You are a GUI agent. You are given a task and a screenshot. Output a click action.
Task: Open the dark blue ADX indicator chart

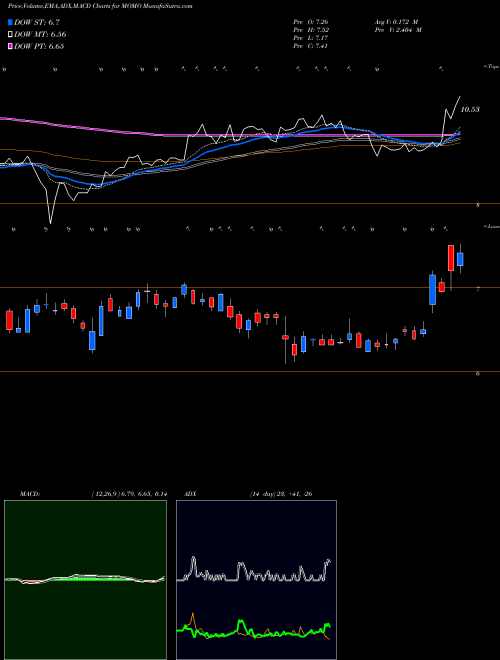tap(256, 580)
